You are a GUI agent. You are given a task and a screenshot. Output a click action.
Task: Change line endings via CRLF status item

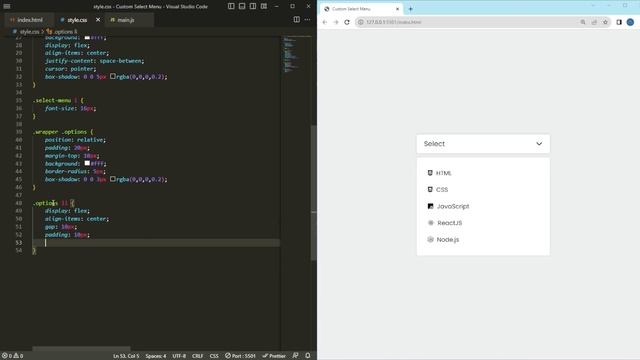(198, 356)
